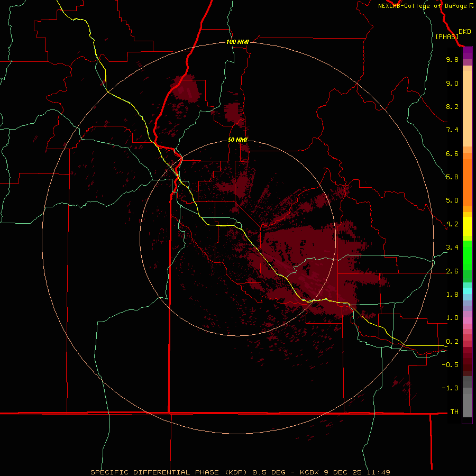Click the 4.2 scale value
This screenshot has width=476, height=476.
pyautogui.click(x=452, y=224)
